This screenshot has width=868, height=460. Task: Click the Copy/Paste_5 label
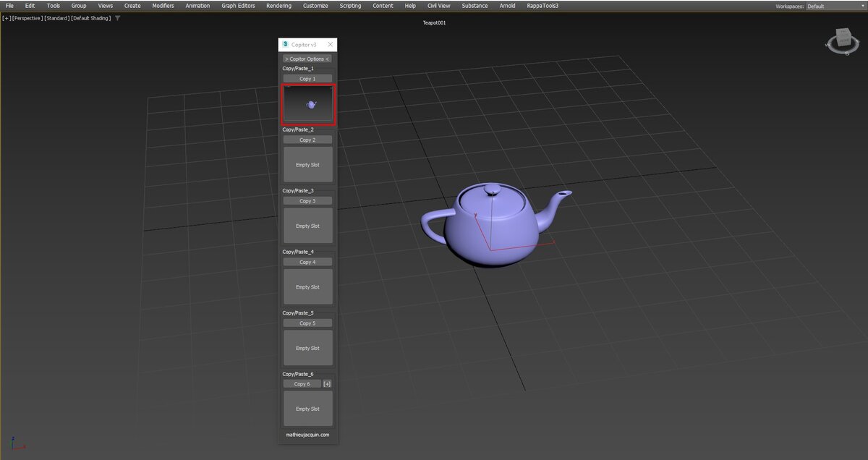point(298,312)
